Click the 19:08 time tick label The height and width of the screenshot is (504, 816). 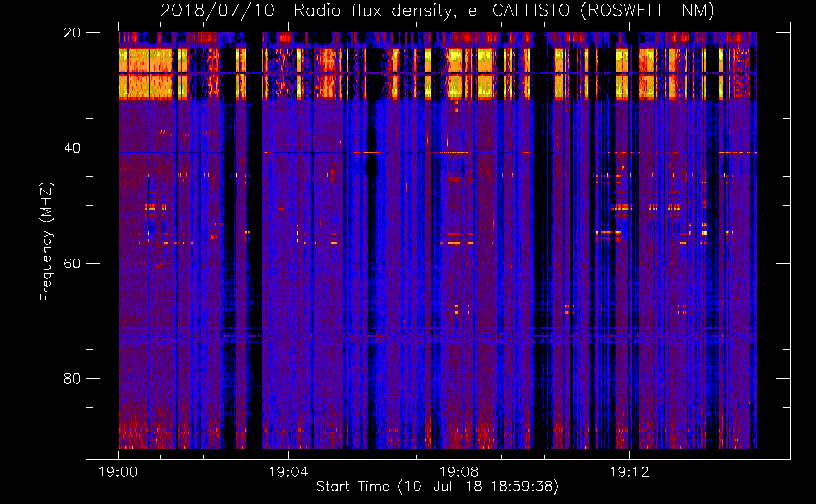coord(459,472)
